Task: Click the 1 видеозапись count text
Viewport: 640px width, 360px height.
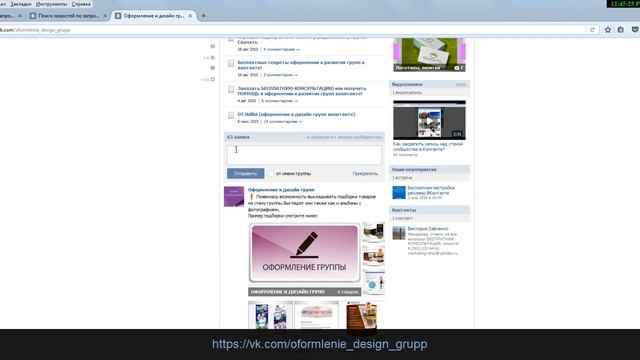Action: click(407, 93)
